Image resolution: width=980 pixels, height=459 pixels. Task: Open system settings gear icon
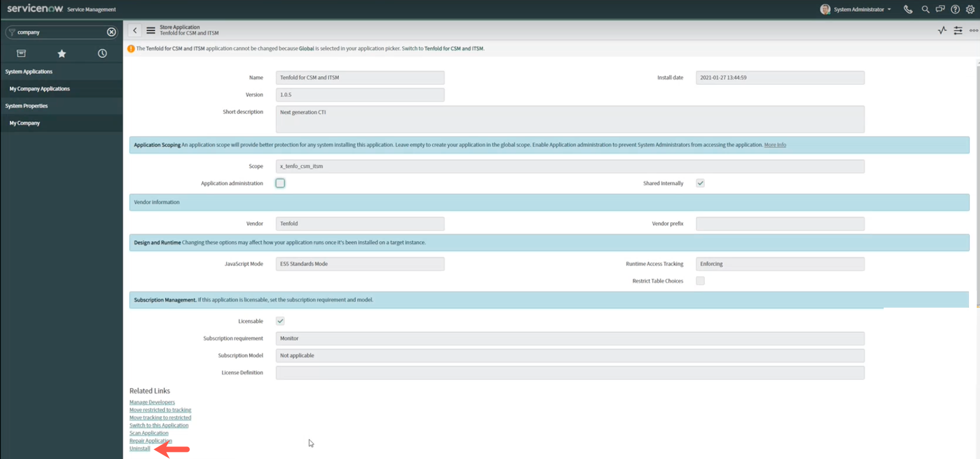point(970,9)
